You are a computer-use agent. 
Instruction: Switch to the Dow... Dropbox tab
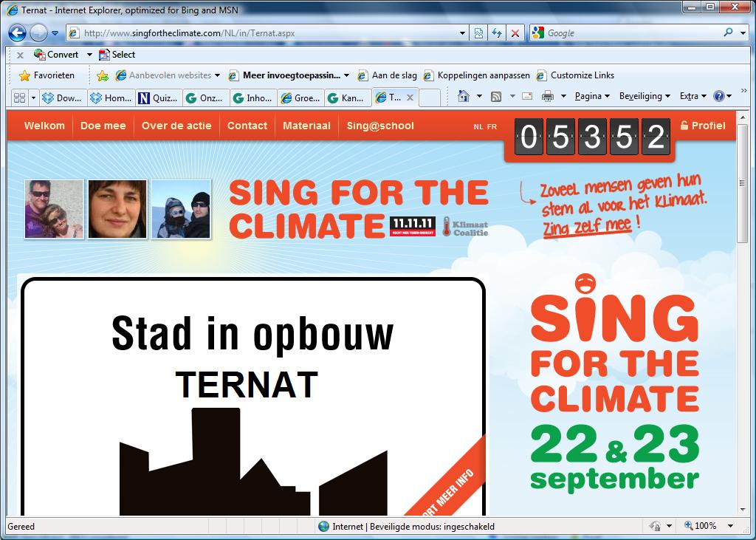(x=63, y=98)
